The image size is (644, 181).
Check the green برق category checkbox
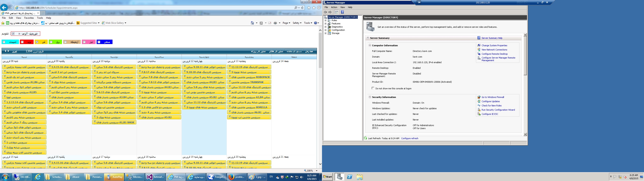(51, 42)
